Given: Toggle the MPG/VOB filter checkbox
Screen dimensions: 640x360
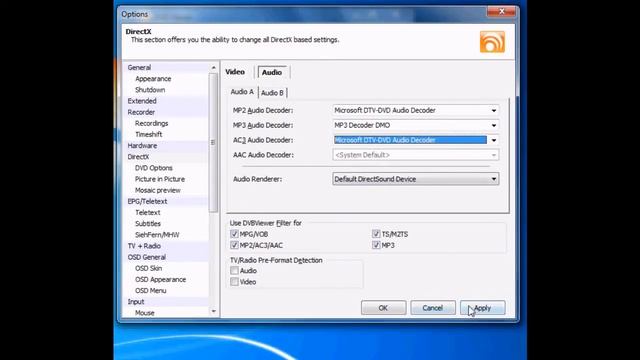Looking at the screenshot, I should tap(234, 234).
